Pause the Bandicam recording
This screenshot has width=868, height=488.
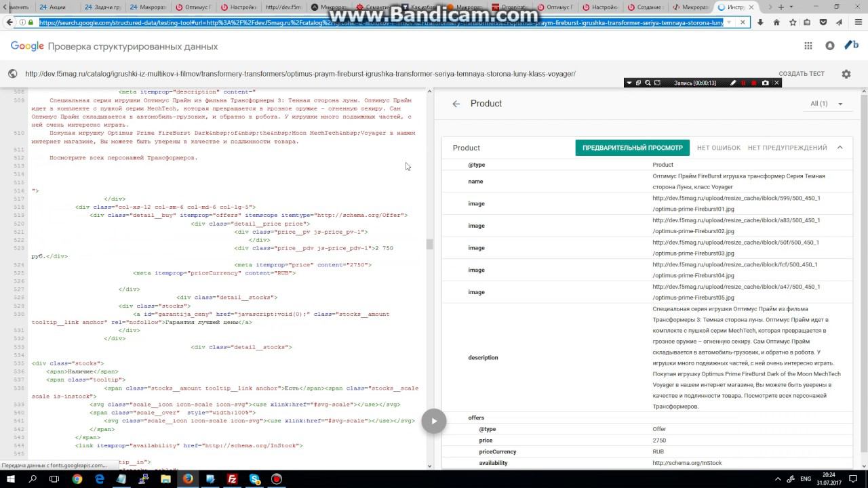(x=743, y=83)
